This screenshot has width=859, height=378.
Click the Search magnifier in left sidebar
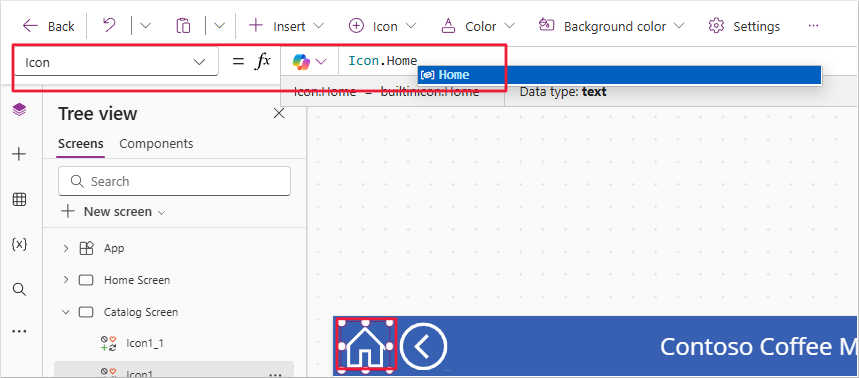coord(19,290)
